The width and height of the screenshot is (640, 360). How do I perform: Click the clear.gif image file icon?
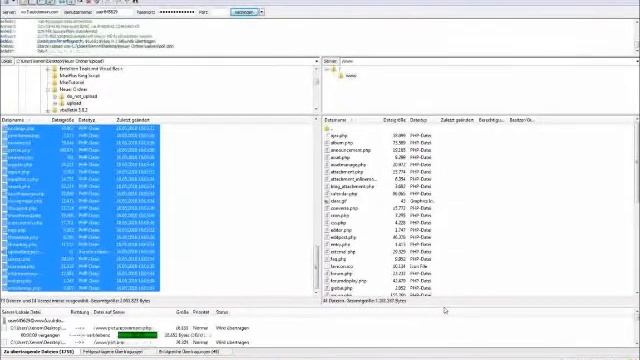tap(327, 201)
